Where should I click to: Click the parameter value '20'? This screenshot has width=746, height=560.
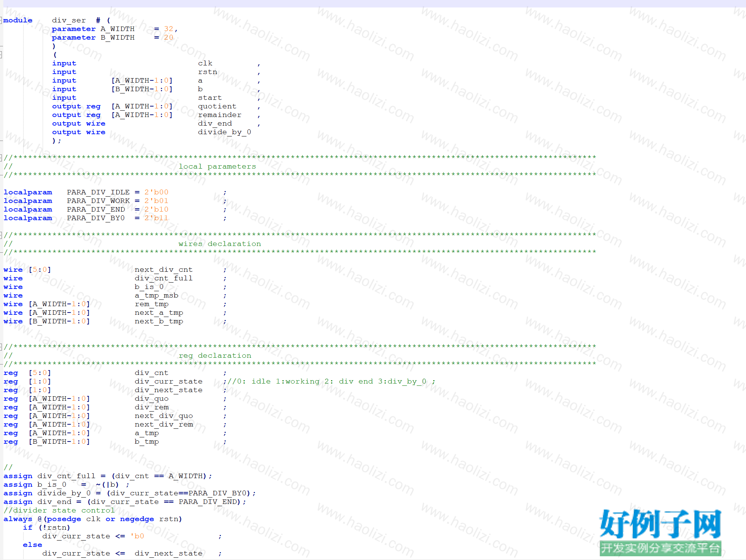tap(169, 37)
